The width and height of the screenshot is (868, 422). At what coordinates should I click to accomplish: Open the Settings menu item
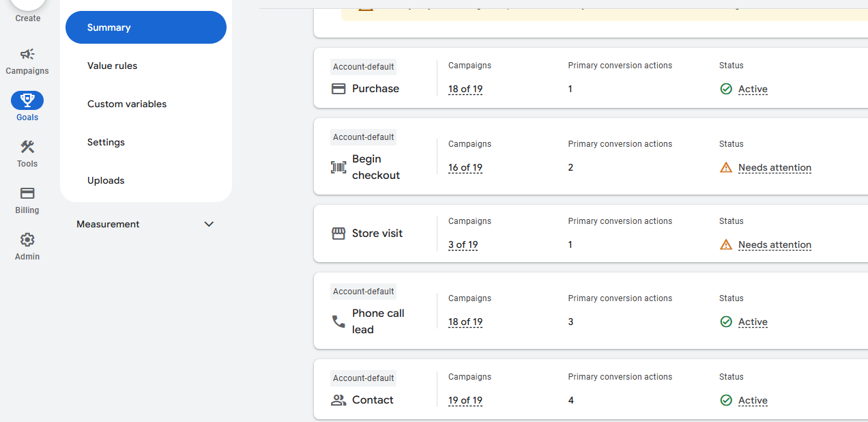[x=106, y=142]
